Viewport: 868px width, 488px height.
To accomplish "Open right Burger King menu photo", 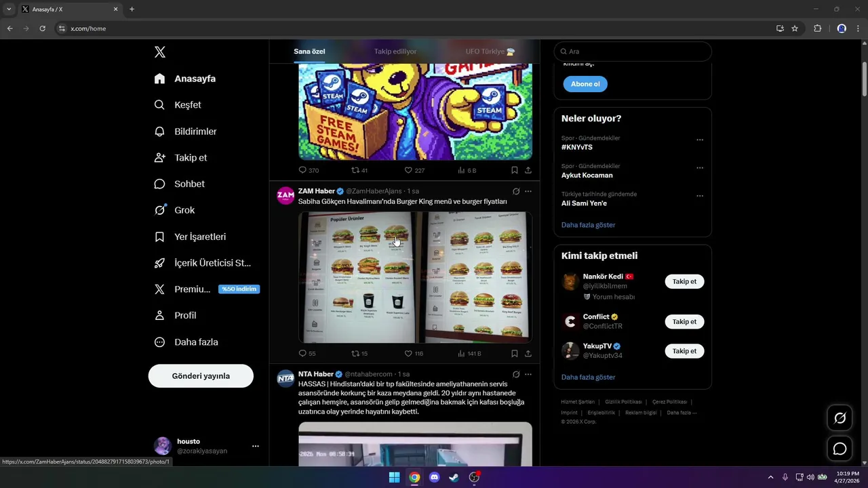I will click(x=474, y=277).
